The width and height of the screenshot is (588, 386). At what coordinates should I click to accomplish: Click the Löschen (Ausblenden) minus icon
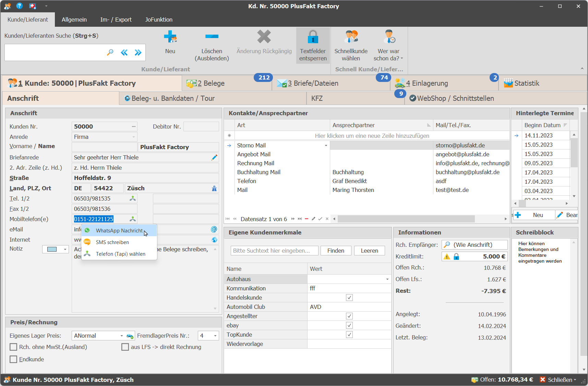212,36
